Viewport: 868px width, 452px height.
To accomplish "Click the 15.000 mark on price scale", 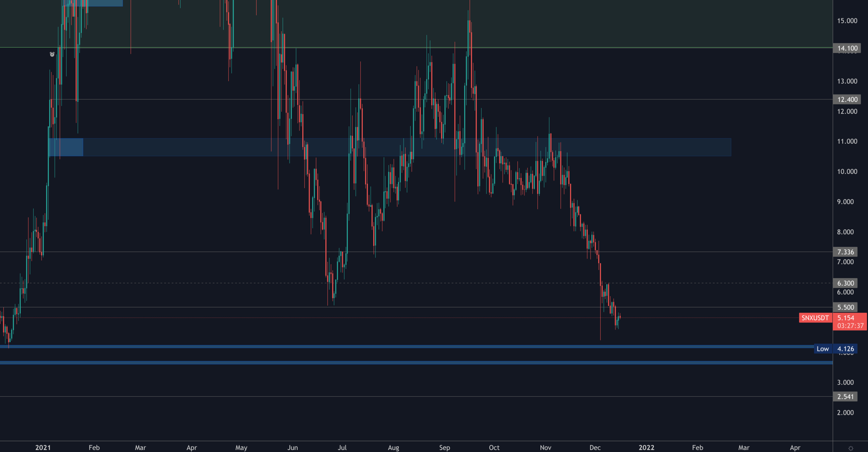I will 847,21.
